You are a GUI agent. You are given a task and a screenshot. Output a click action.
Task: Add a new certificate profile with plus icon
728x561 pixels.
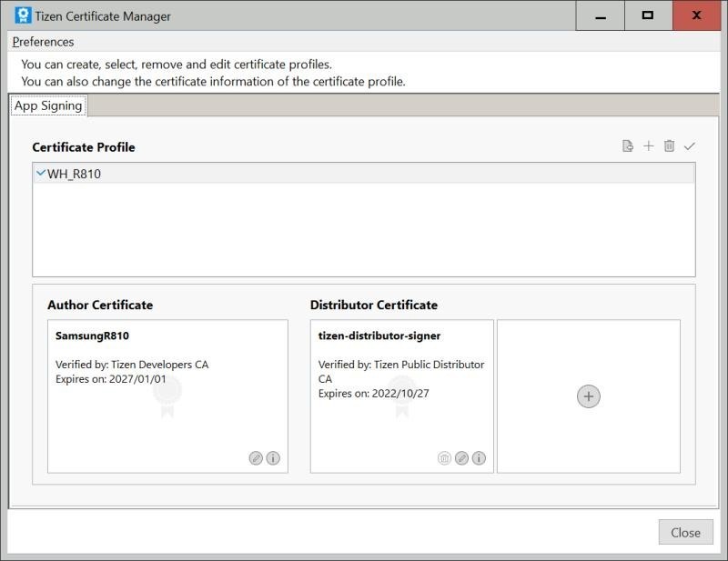649,146
